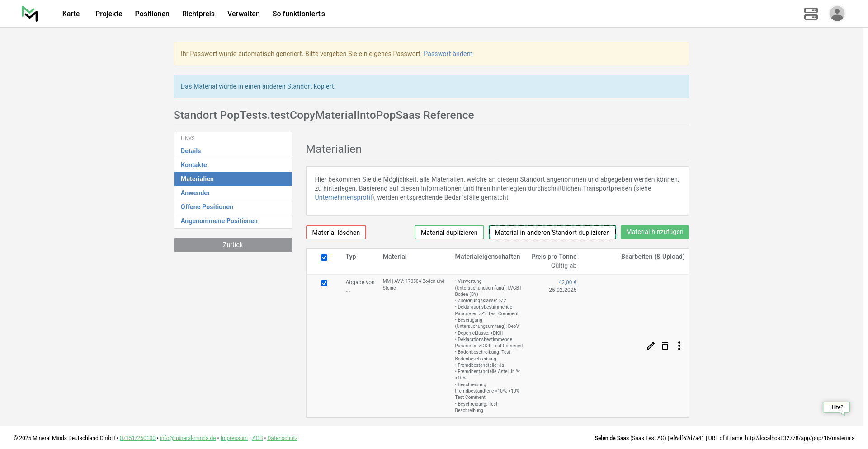Open the Hilfe? help bubble
The image size is (868, 449).
tap(836, 407)
